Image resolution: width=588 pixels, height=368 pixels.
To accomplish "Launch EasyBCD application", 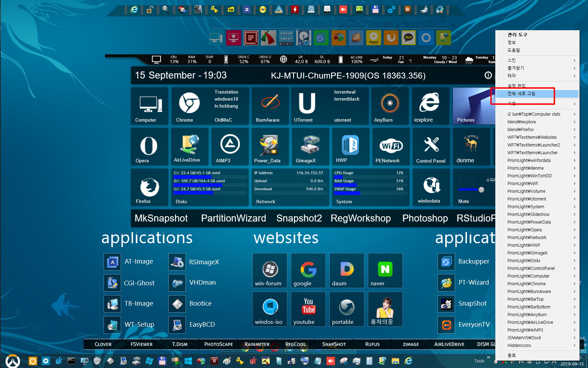I will click(192, 325).
